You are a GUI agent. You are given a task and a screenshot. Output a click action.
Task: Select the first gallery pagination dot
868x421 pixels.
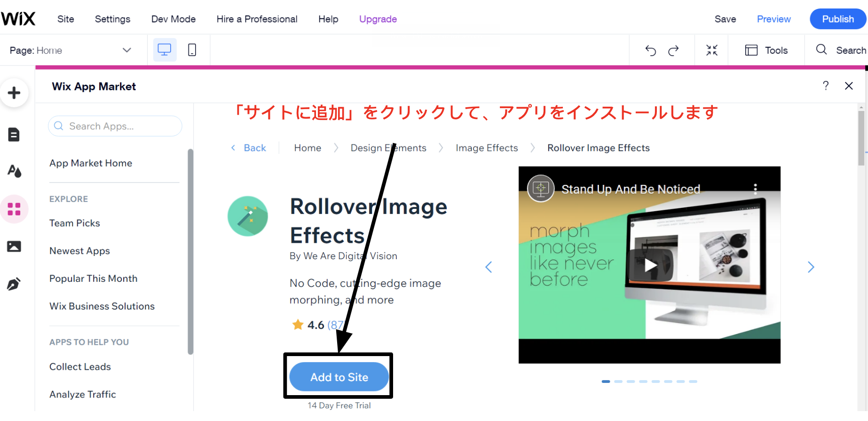tap(606, 381)
